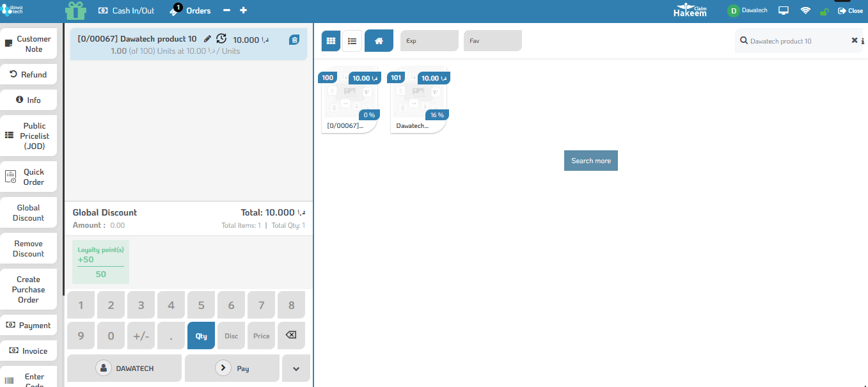The height and width of the screenshot is (387, 868).
Task: Apply a Global Discount from sidebar
Action: pyautogui.click(x=28, y=212)
